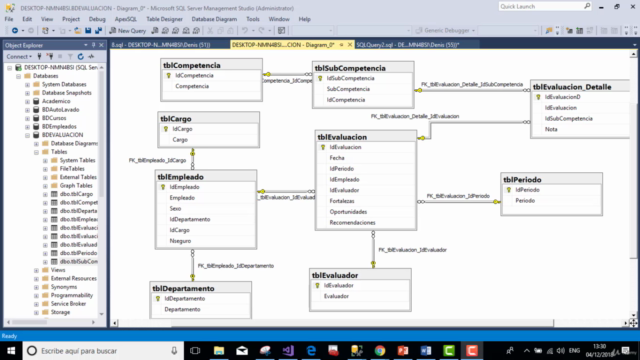
Task: Click the Open File folder icon
Action: [78, 31]
